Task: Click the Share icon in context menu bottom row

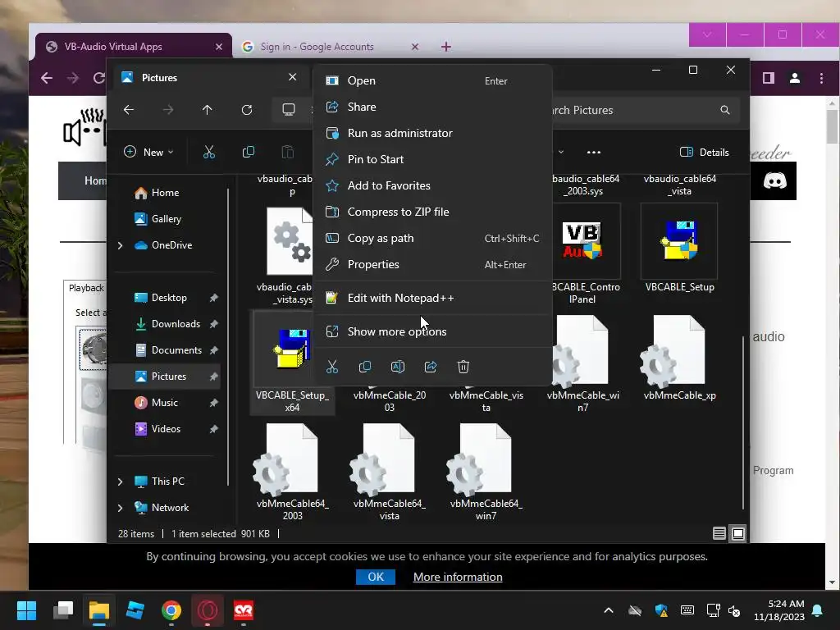Action: tap(431, 367)
